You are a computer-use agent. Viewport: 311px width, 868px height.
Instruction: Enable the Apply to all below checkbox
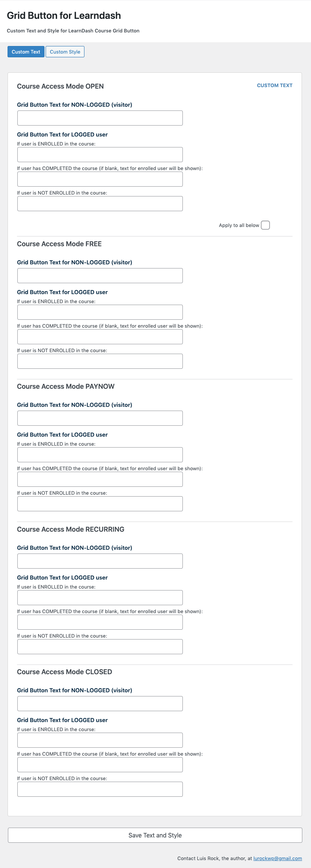(265, 225)
